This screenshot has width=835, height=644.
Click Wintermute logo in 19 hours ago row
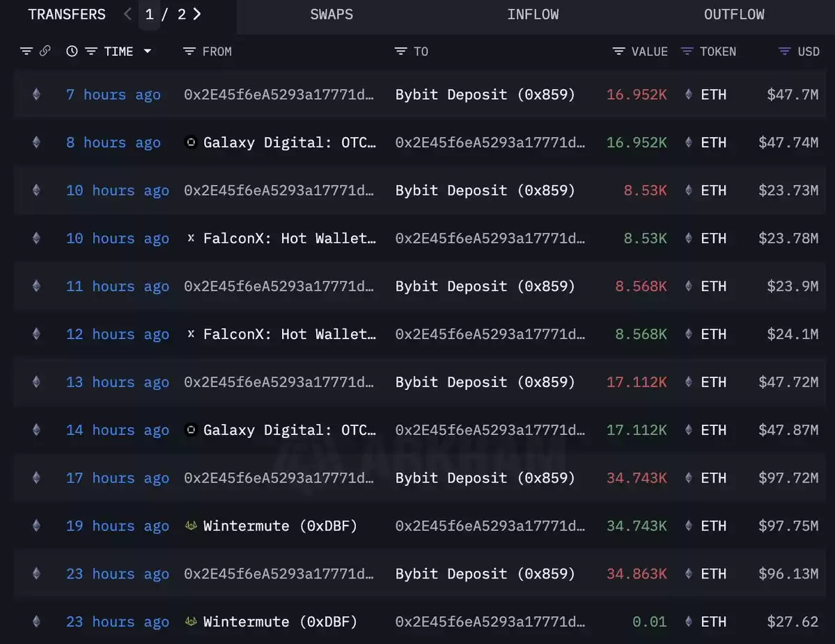pos(191,526)
